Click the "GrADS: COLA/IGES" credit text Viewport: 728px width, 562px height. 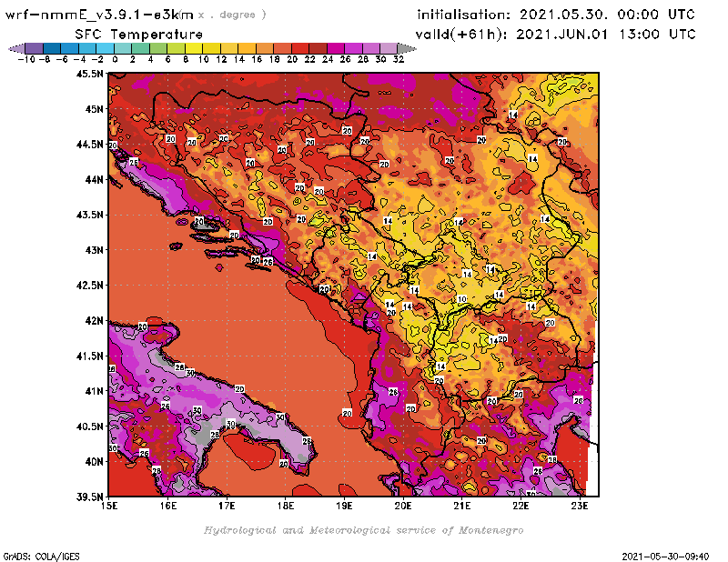[x=41, y=557]
